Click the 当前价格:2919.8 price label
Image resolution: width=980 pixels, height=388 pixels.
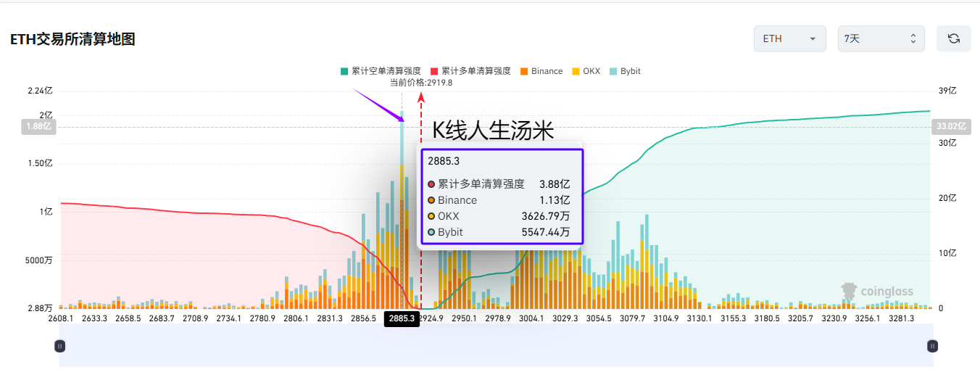click(421, 83)
